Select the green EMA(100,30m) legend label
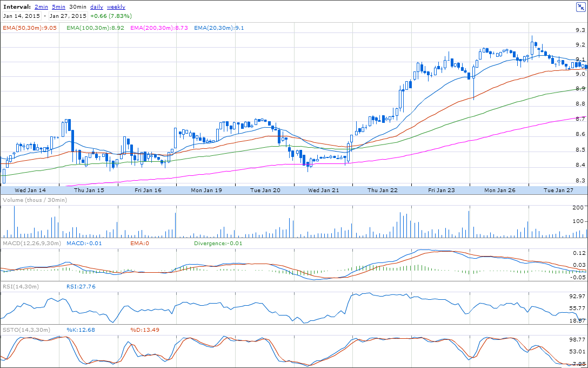The width and height of the screenshot is (588, 368). 96,28
